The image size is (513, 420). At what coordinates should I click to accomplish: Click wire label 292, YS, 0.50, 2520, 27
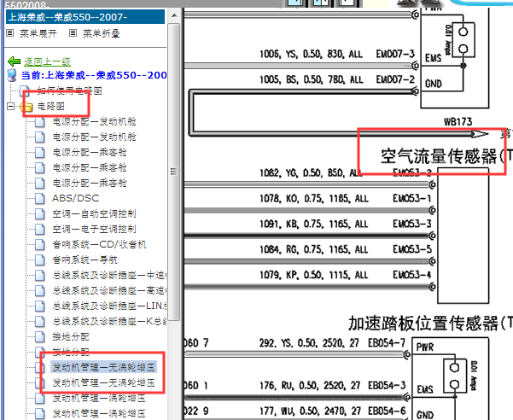click(x=309, y=343)
